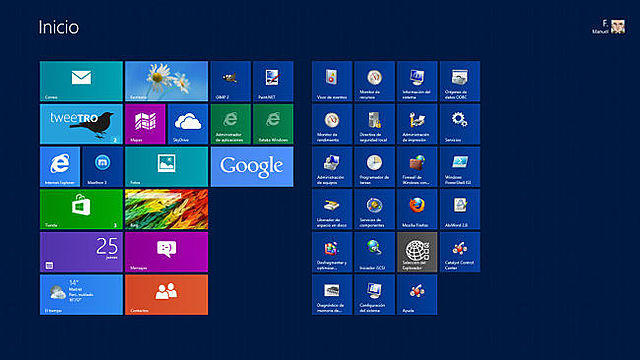
Task: Open the gray Selección del Explorador tile
Action: click(x=417, y=252)
